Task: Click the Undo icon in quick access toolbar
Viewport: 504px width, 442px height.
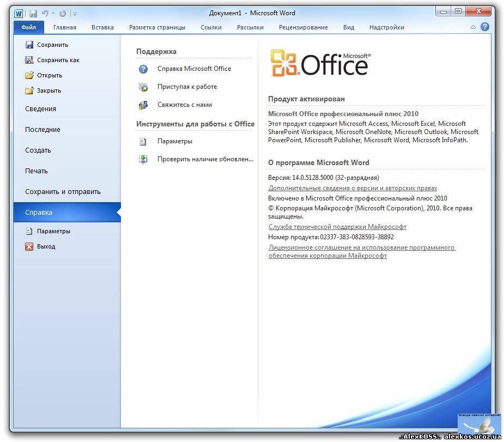Action: 45,14
